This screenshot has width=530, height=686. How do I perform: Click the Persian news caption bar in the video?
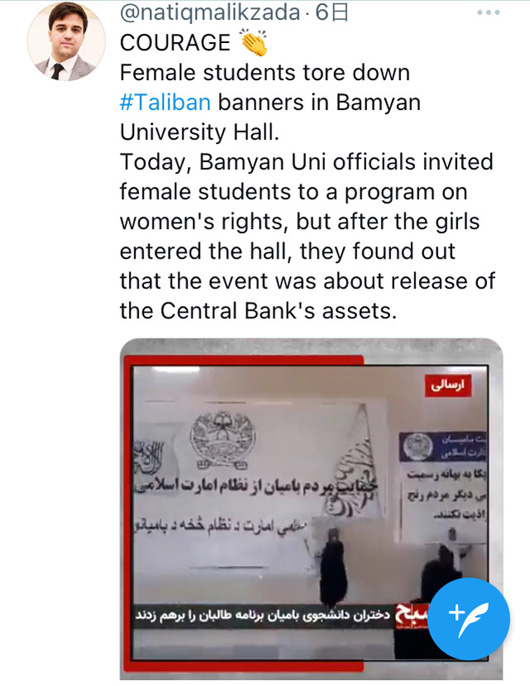(x=263, y=615)
